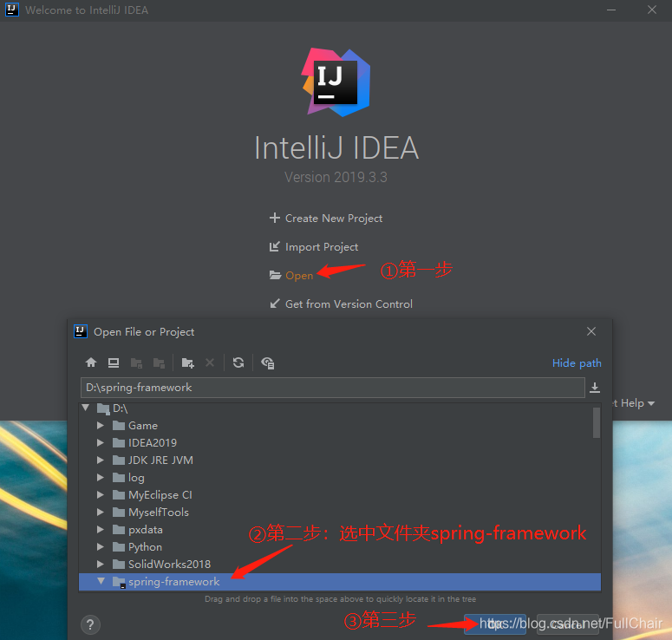This screenshot has width=672, height=640.
Task: Select the MyselfTools folder row
Action: tap(340, 512)
